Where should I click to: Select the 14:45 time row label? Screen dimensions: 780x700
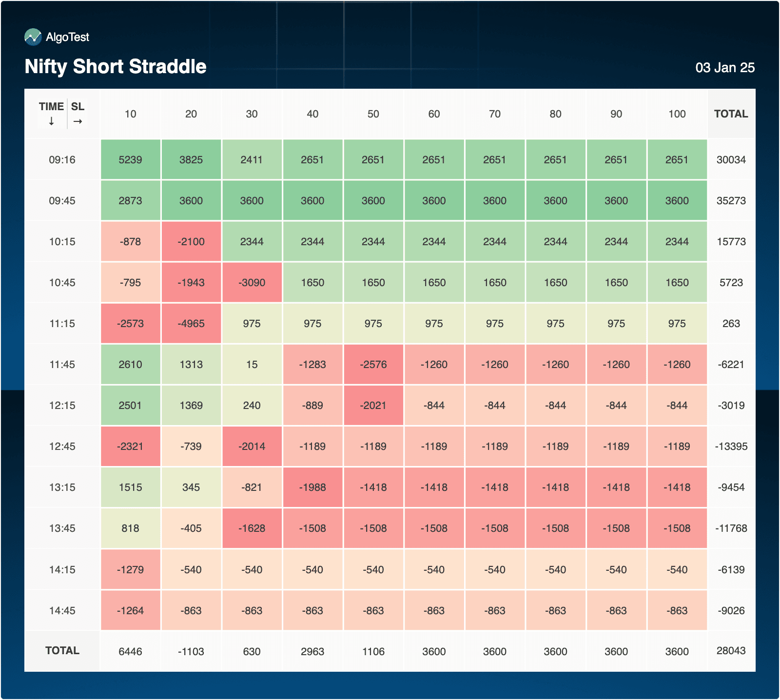tap(62, 611)
